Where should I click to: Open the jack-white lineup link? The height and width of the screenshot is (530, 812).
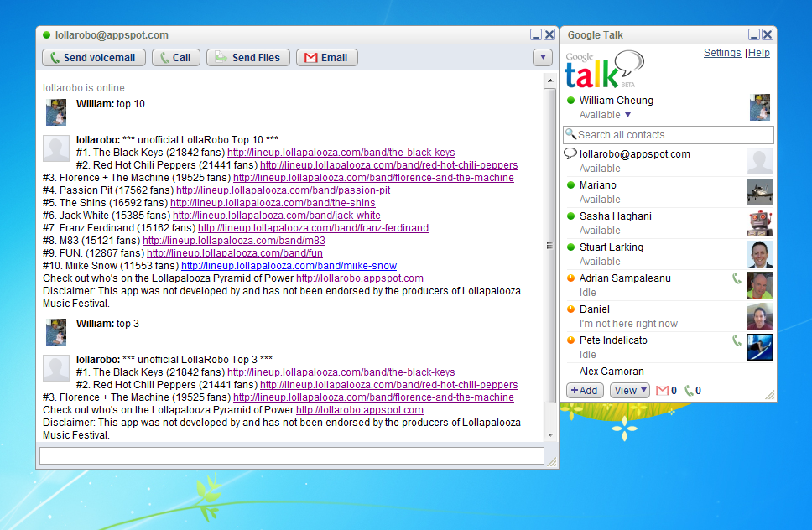[x=277, y=216]
